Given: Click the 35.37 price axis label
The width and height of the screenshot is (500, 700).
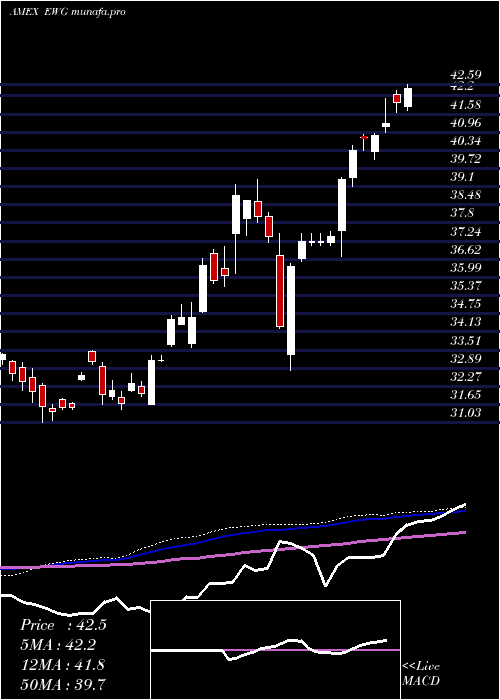Looking at the screenshot, I should click(465, 286).
